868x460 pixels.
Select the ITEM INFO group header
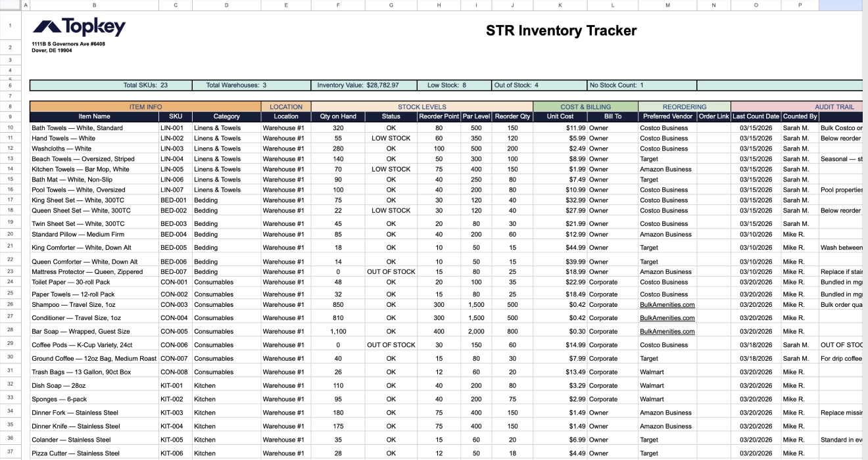pos(145,106)
